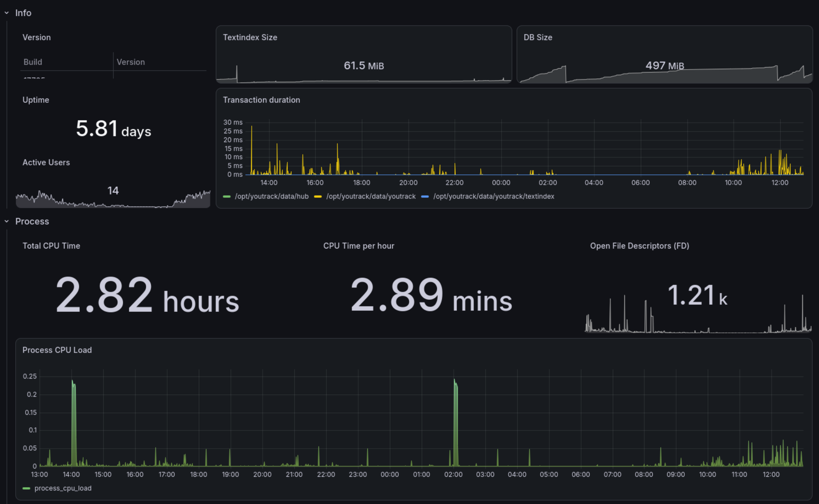Click the green swatch beside process_cpu_load
This screenshot has width=819, height=504.
[x=26, y=488]
